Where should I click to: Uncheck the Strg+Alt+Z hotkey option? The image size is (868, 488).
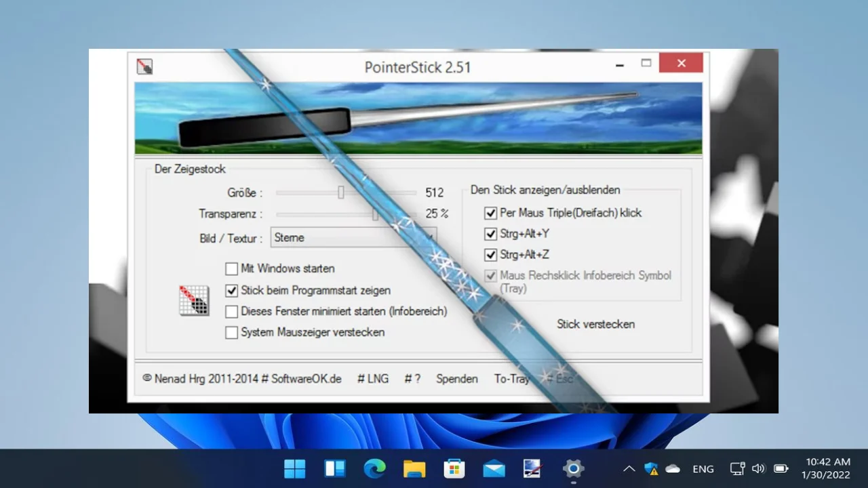pyautogui.click(x=490, y=255)
